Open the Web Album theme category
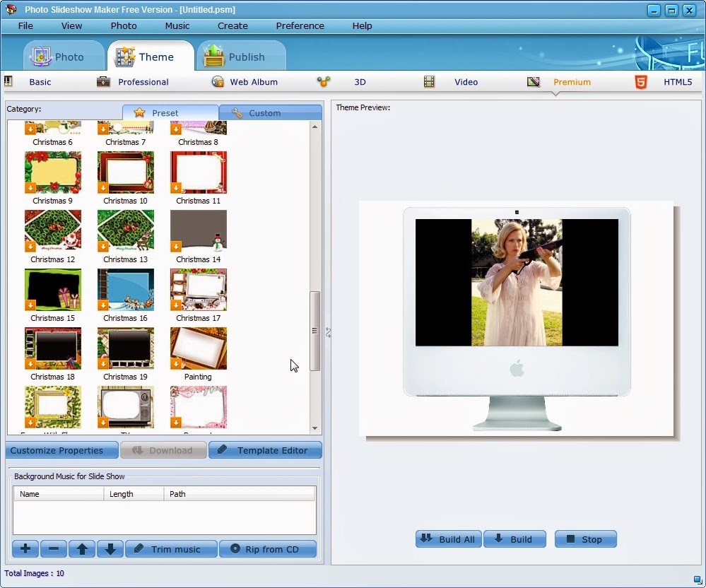The height and width of the screenshot is (588, 706). point(216,82)
